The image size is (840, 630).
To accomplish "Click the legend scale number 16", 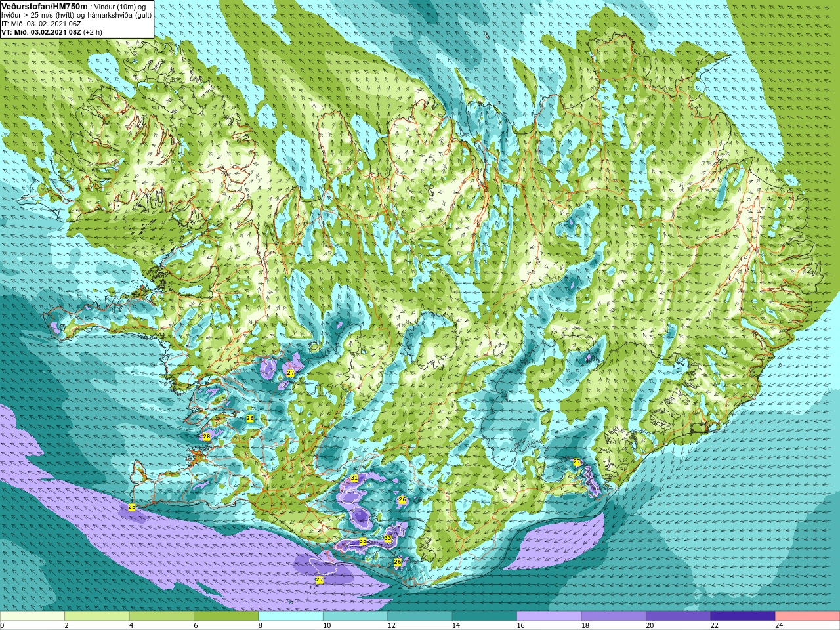I will tap(520, 625).
